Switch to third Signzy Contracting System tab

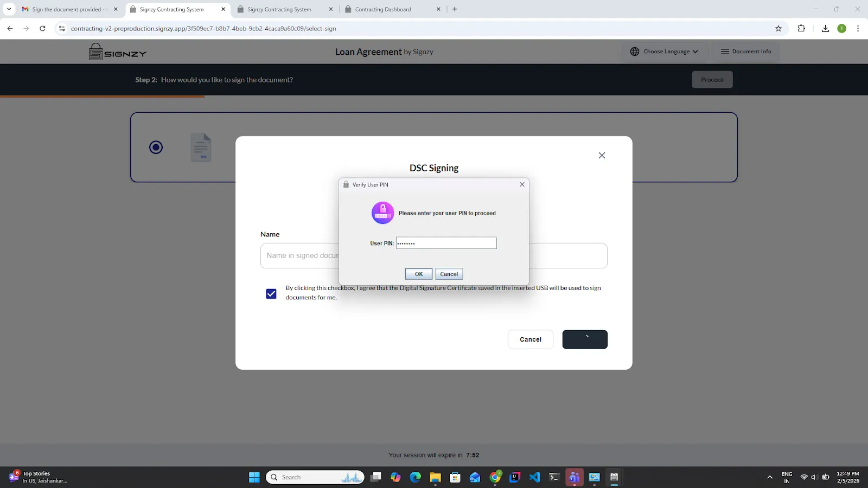click(x=285, y=9)
